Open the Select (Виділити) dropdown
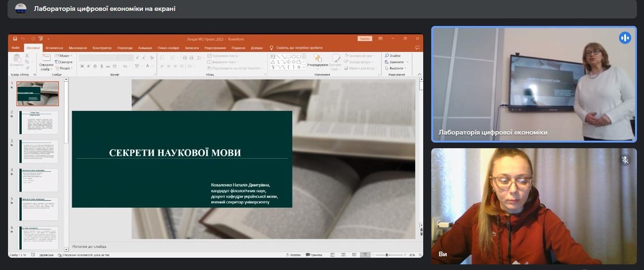The width and height of the screenshot is (644, 270). click(x=396, y=68)
